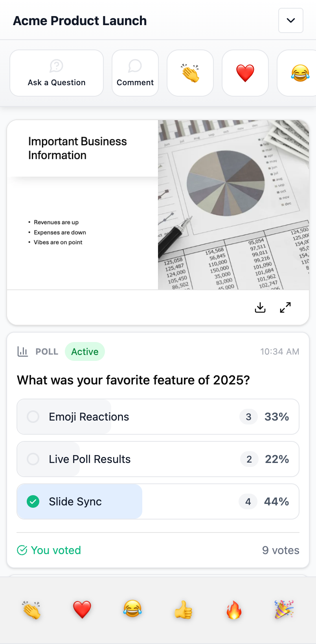Download the presentation slide
Screen dimensions: 316x644
point(260,307)
